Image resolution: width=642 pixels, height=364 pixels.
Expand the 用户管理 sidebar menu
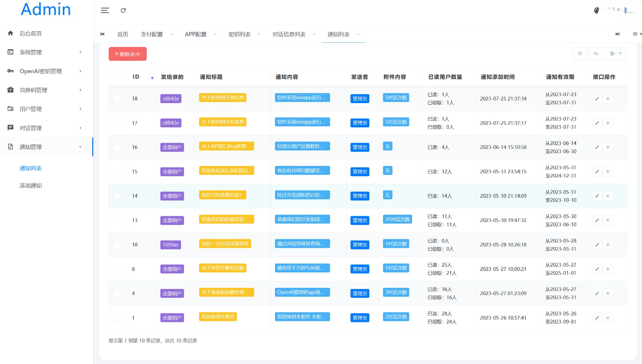(x=46, y=109)
